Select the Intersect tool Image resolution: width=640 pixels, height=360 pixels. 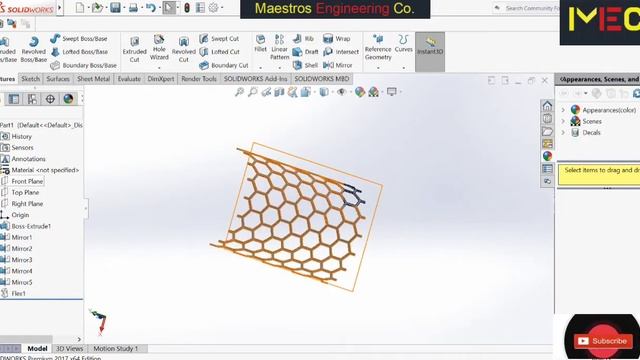coord(341,52)
